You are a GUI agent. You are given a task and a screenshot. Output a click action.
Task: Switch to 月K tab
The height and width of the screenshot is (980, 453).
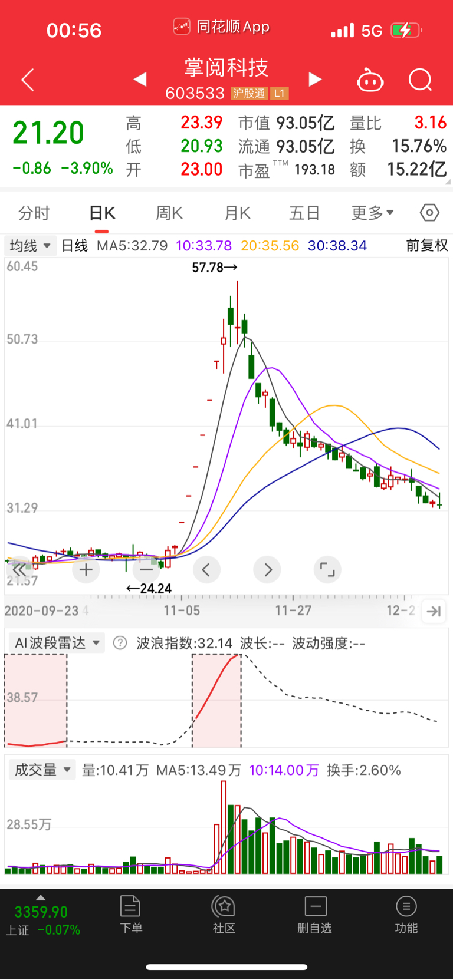coord(238,213)
